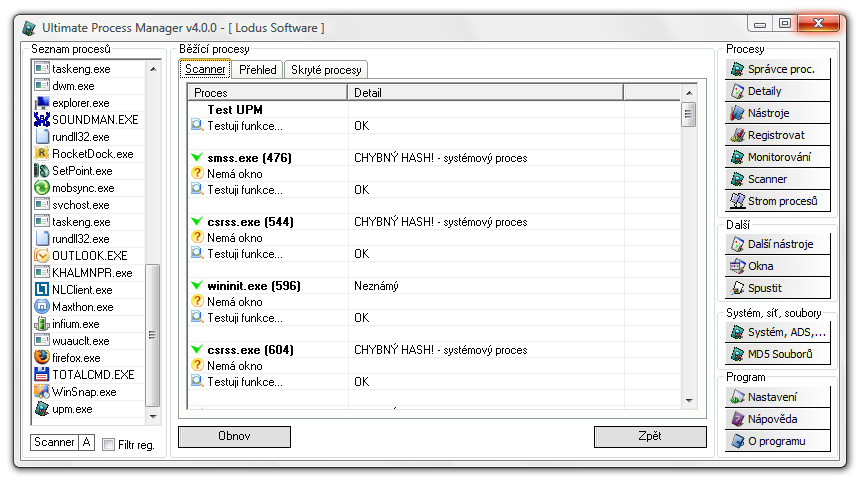Switch to Skryté procesy tab

coord(326,70)
